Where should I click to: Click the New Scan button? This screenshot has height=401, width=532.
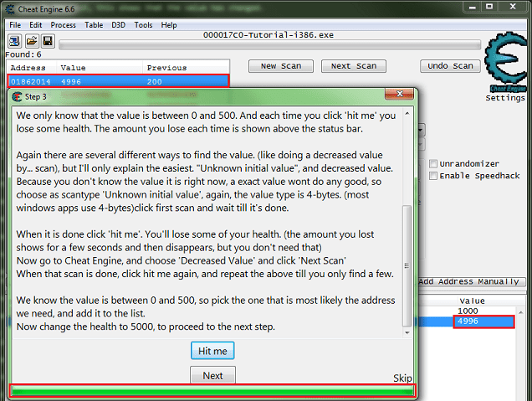point(281,66)
